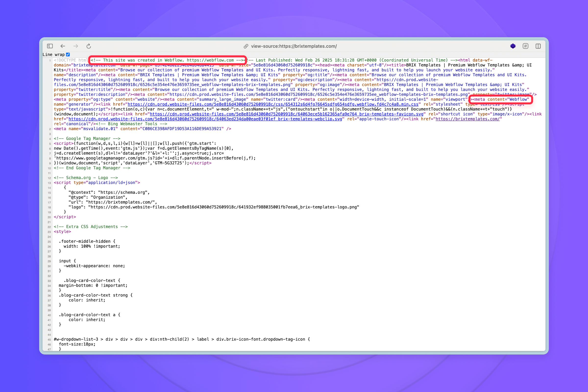Open the purple stacked-layers extension icon
Viewport: 588px width, 392px height.
[x=513, y=46]
